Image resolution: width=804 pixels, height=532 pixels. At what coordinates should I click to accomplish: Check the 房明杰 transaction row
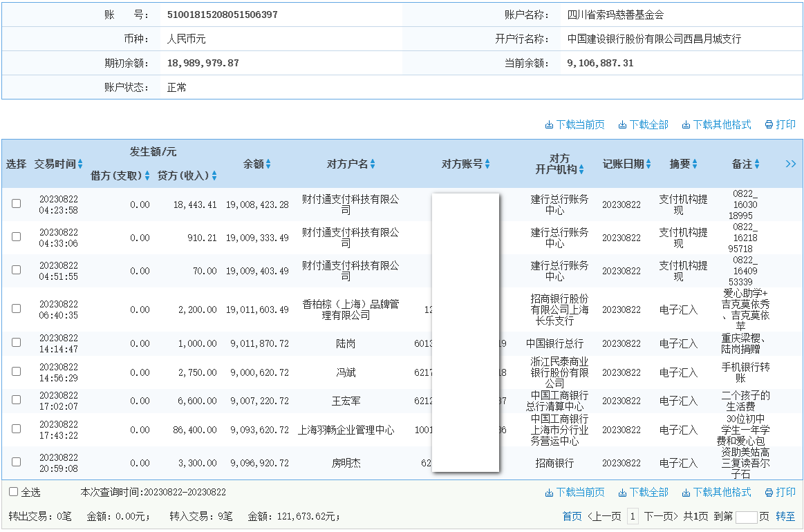17,462
